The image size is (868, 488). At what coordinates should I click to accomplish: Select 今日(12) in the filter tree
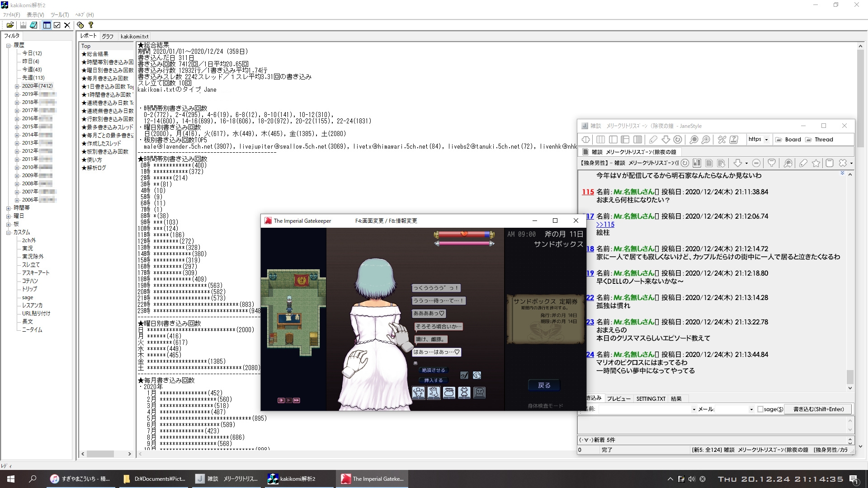click(x=32, y=53)
